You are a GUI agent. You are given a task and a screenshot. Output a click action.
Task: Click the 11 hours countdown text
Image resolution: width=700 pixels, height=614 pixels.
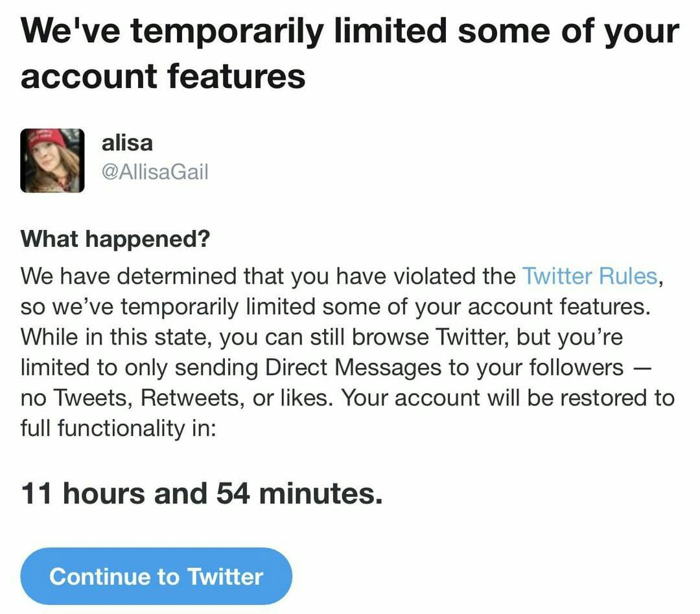pos(202,494)
